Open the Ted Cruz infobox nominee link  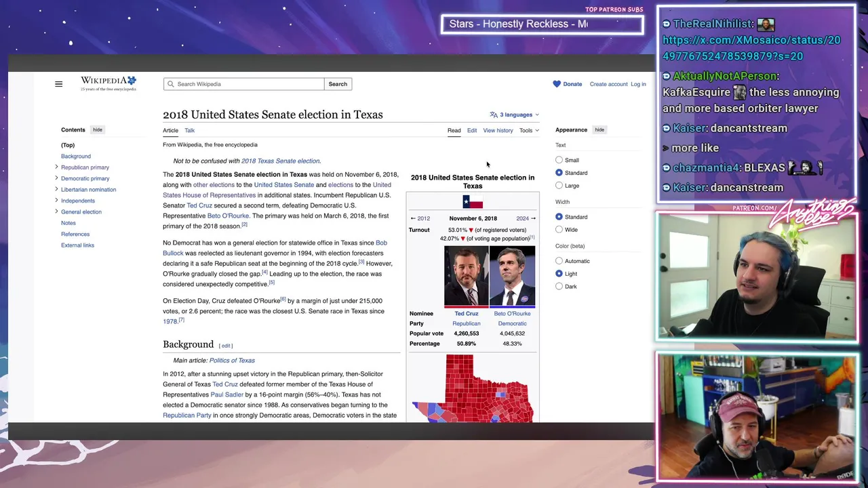[467, 313]
